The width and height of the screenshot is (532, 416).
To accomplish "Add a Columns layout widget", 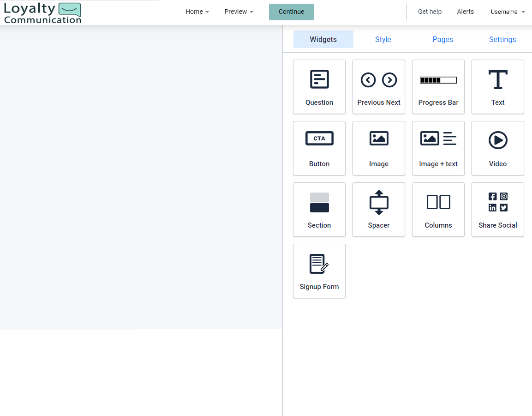I will pyautogui.click(x=438, y=210).
